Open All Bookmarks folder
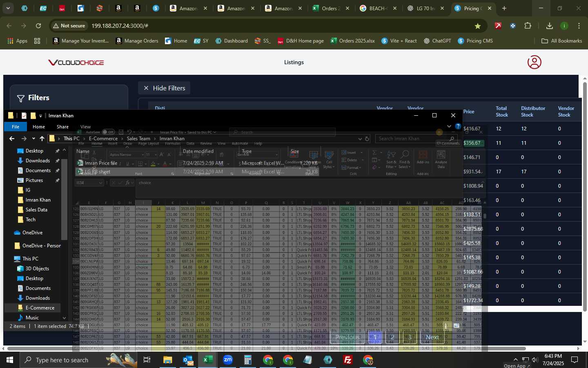This screenshot has height=368, width=588. click(561, 41)
